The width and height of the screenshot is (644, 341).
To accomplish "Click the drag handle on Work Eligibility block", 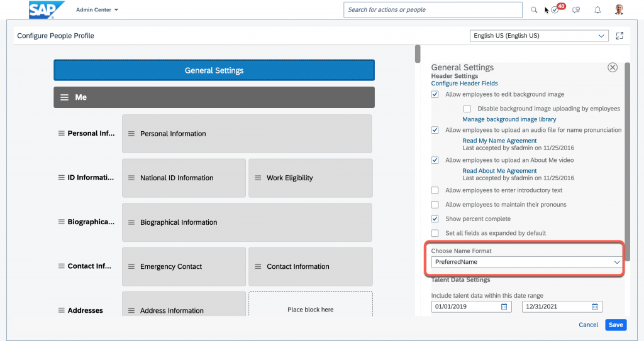I will pyautogui.click(x=258, y=178).
